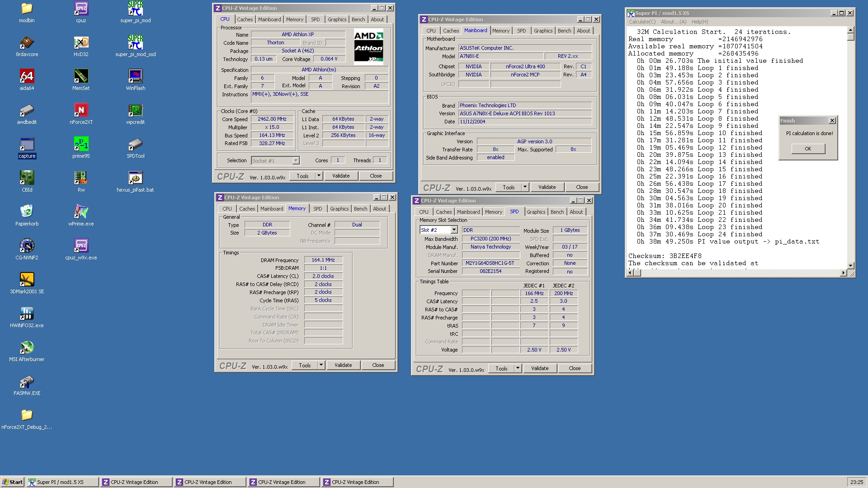Launch prime95 desktop icon
Screen dimensions: 868x488
81,148
